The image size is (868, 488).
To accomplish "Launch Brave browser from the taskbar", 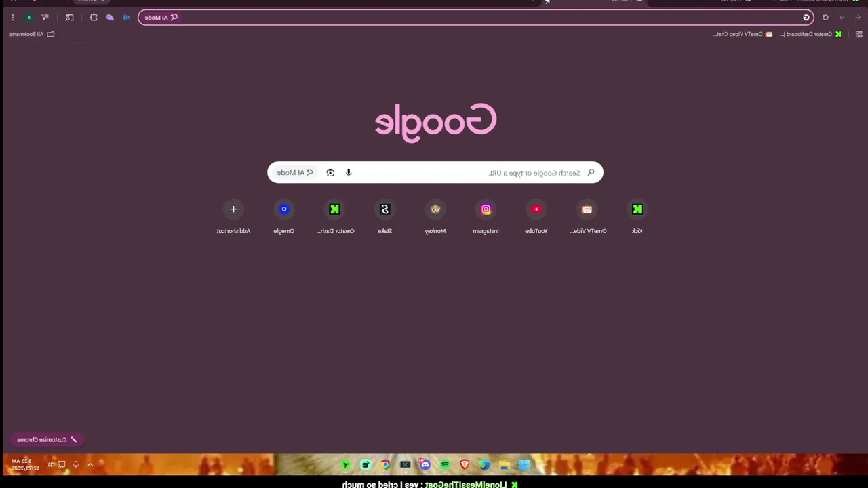I will 465,465.
